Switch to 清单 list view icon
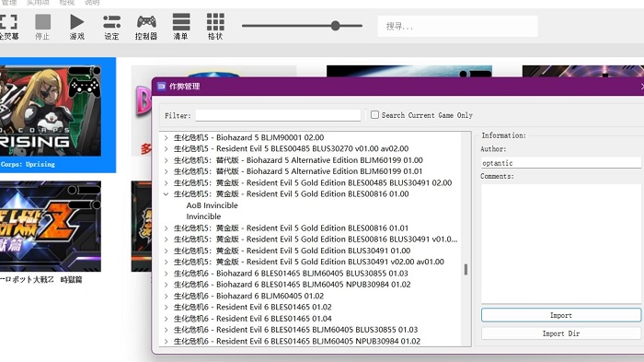This screenshot has width=644, height=362. pyautogui.click(x=180, y=22)
